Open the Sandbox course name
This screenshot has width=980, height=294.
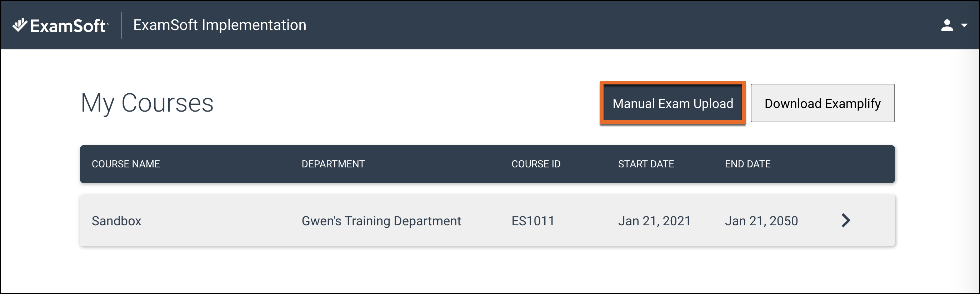(x=116, y=221)
